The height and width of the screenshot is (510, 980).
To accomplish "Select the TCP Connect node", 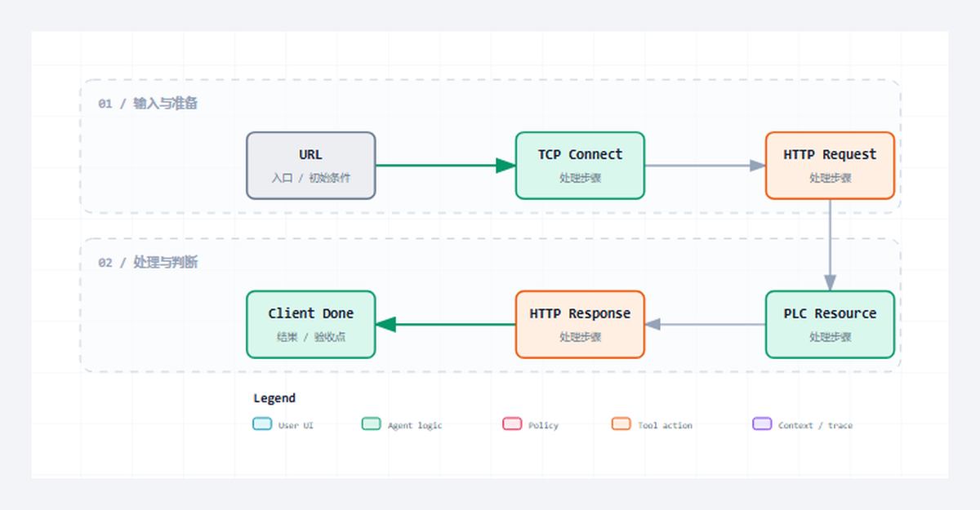I will 580,166.
